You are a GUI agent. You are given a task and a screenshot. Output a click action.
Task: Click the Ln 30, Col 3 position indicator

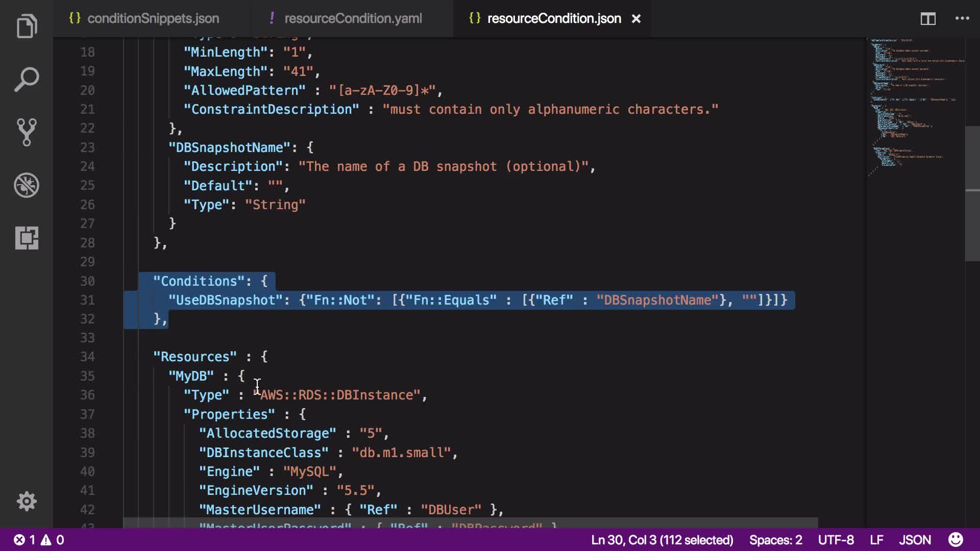[662, 540]
